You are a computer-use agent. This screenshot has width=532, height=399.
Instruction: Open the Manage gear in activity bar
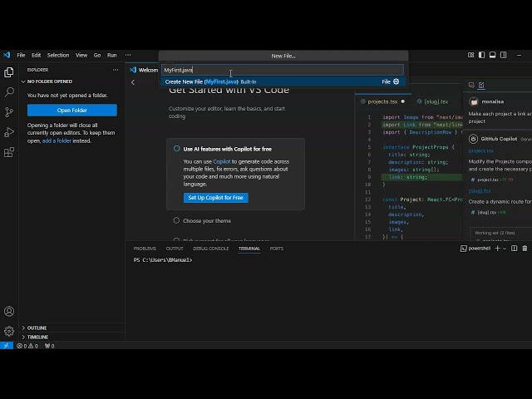pyautogui.click(x=9, y=331)
